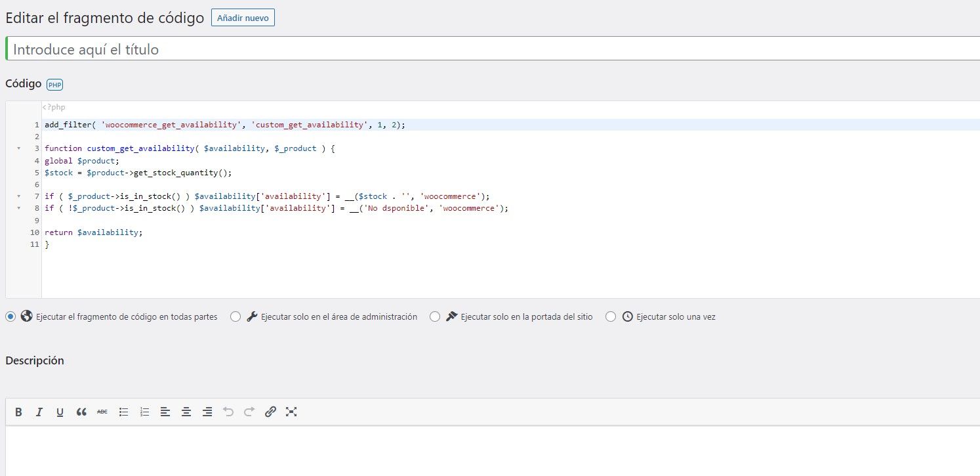This screenshot has width=980, height=476.
Task: Align description text left
Action: pos(165,412)
